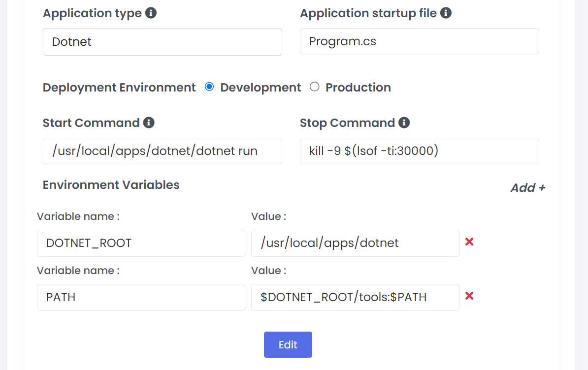
Task: Select the Development radio button
Action: point(209,87)
